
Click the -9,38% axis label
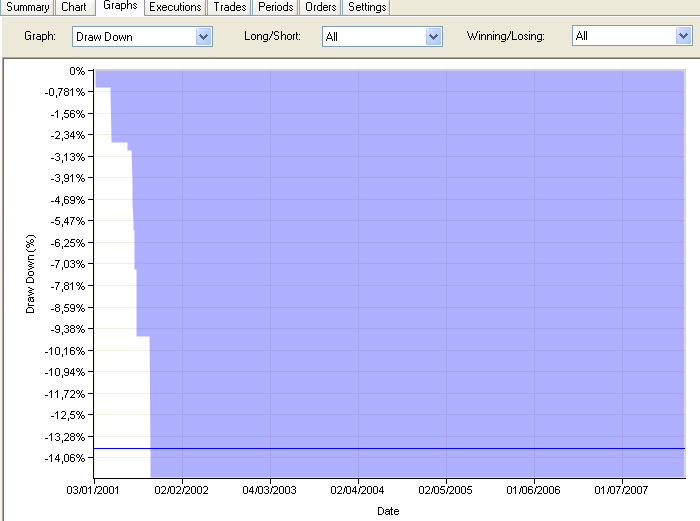pos(67,329)
